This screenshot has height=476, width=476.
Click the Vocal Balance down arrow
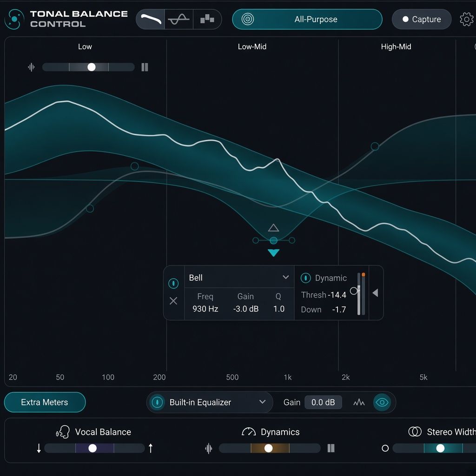click(39, 448)
